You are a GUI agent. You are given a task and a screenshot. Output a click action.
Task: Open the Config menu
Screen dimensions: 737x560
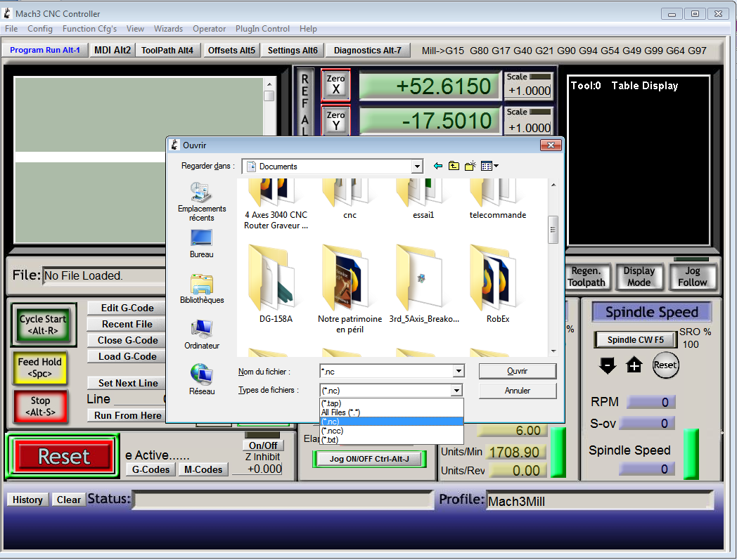tap(40, 29)
